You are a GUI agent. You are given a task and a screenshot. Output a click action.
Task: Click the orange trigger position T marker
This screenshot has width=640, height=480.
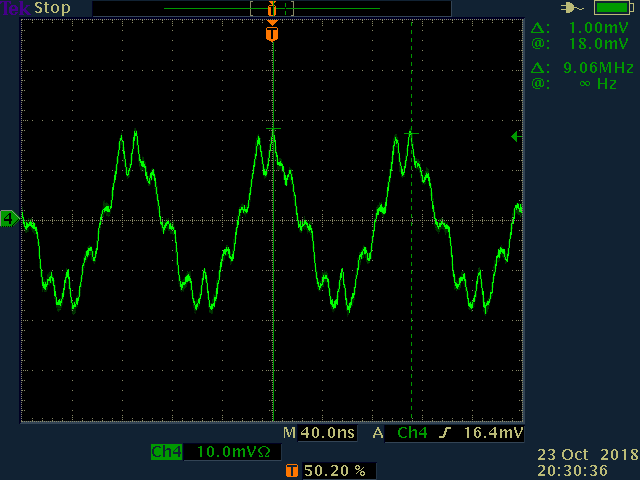click(x=272, y=34)
